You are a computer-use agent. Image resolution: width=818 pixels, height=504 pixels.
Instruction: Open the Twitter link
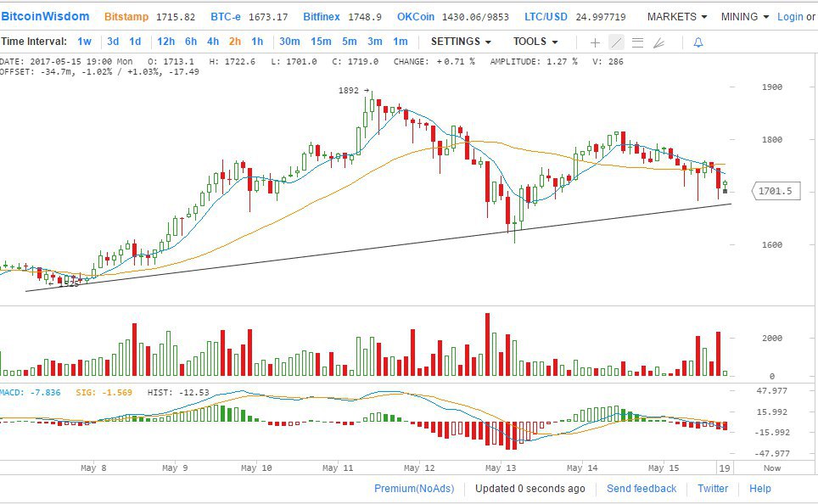(x=713, y=489)
